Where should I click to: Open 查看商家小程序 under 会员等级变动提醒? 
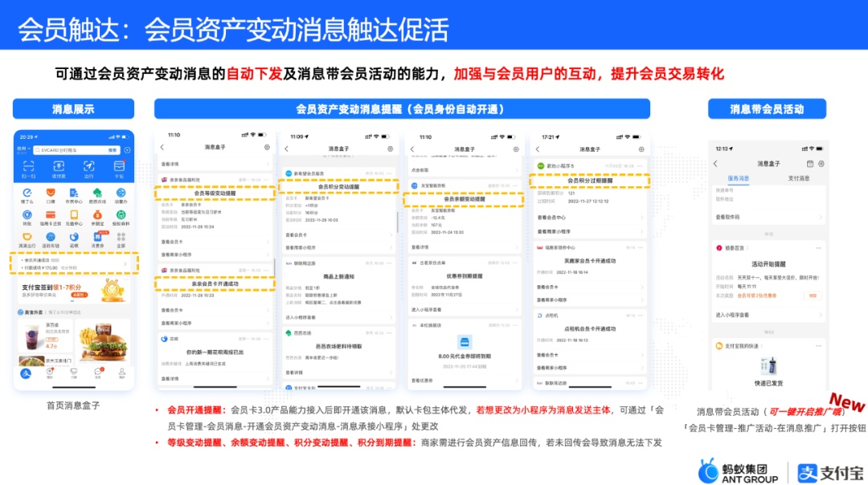[215, 255]
